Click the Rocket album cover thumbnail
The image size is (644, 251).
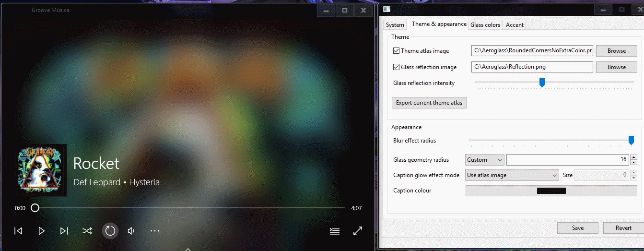(x=40, y=170)
